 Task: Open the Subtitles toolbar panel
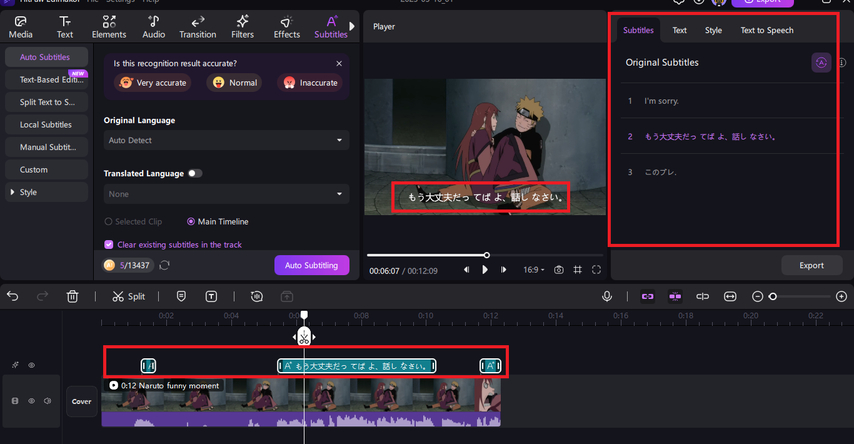pyautogui.click(x=331, y=27)
